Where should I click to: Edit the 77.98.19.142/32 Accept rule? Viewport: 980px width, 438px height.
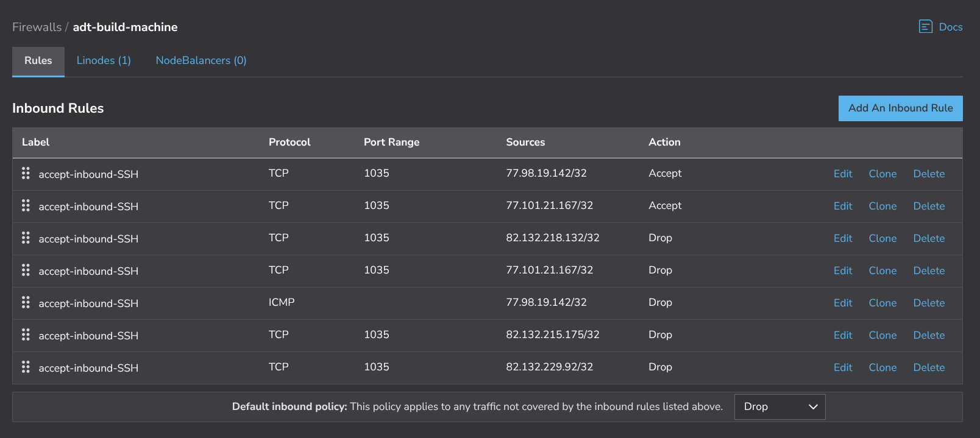click(843, 174)
